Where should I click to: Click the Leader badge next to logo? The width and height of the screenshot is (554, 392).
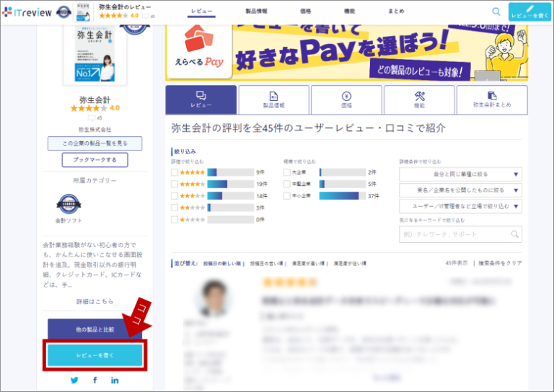pos(64,12)
